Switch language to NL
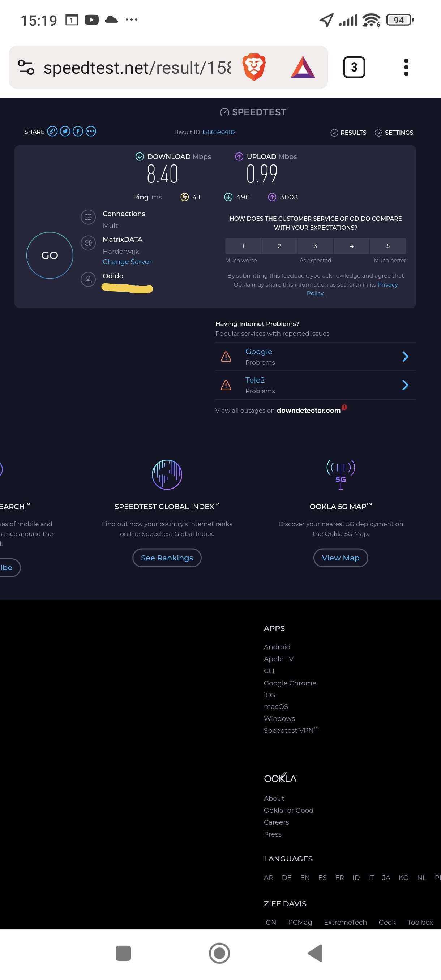The height and width of the screenshot is (980, 441). pyautogui.click(x=421, y=877)
